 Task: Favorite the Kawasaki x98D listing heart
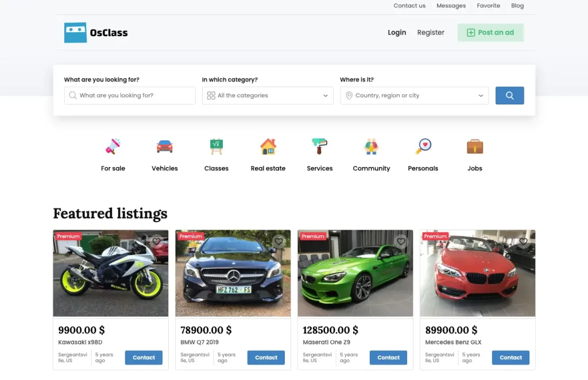(x=156, y=242)
